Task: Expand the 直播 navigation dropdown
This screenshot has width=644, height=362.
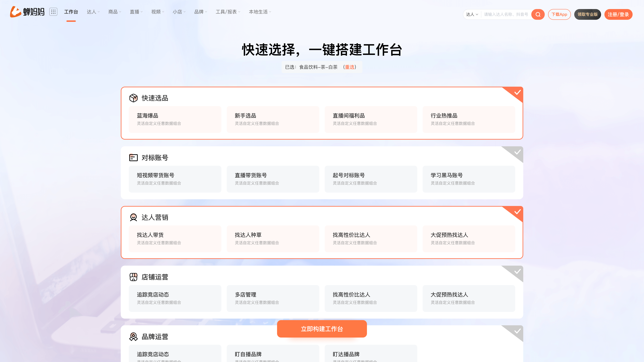Action: click(x=136, y=12)
